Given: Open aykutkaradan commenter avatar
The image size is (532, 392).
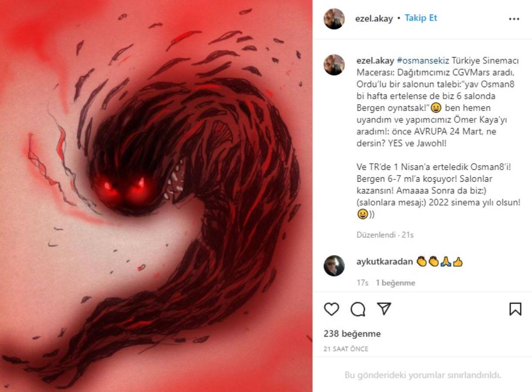Looking at the screenshot, I should pos(334,266).
